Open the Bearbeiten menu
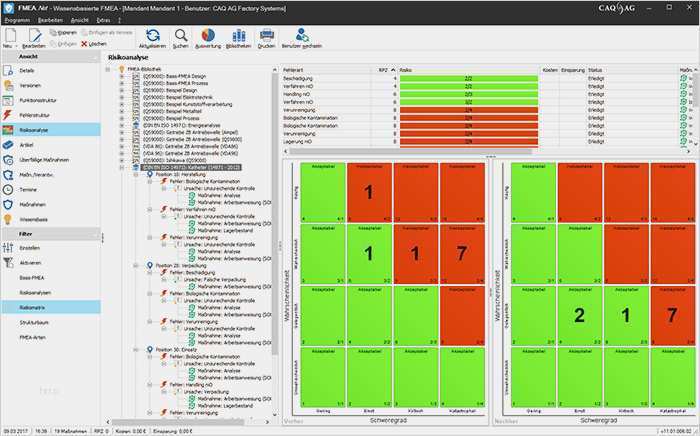This screenshot has width=700, height=436. [50, 20]
